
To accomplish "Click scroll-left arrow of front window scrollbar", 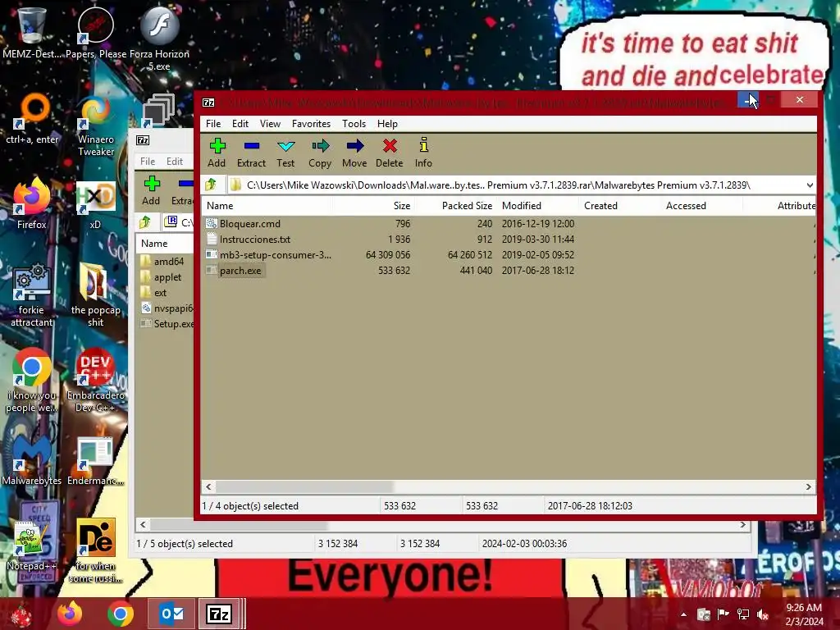I will [x=208, y=487].
